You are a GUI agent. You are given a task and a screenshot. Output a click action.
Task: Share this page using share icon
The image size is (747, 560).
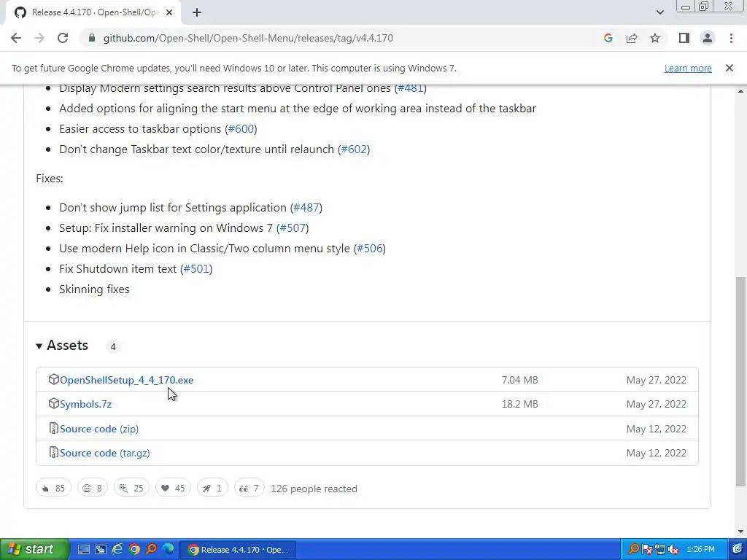click(x=632, y=38)
